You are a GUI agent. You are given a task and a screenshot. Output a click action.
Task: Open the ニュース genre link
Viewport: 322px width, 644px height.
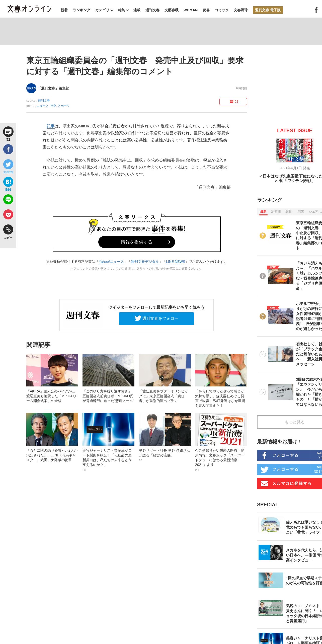(x=42, y=106)
